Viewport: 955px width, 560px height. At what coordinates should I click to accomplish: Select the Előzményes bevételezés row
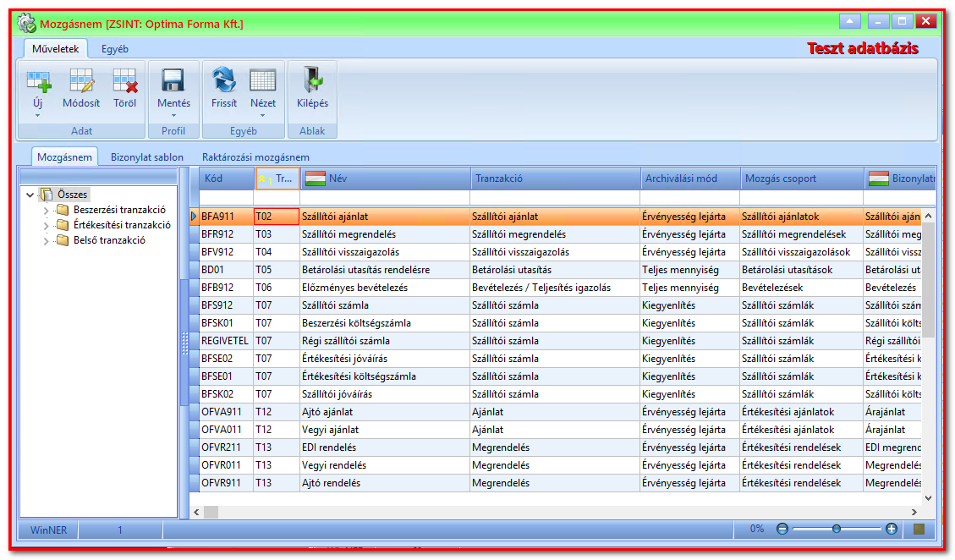561,288
